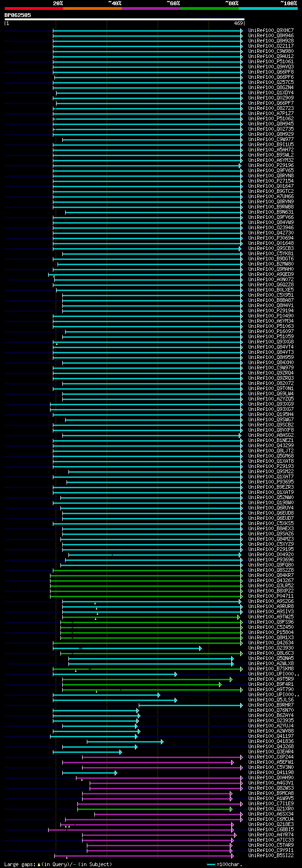Screen dimensions: 302x868
Task: Select the red 20% identity legend swatch
Action: click(x=34, y=8)
